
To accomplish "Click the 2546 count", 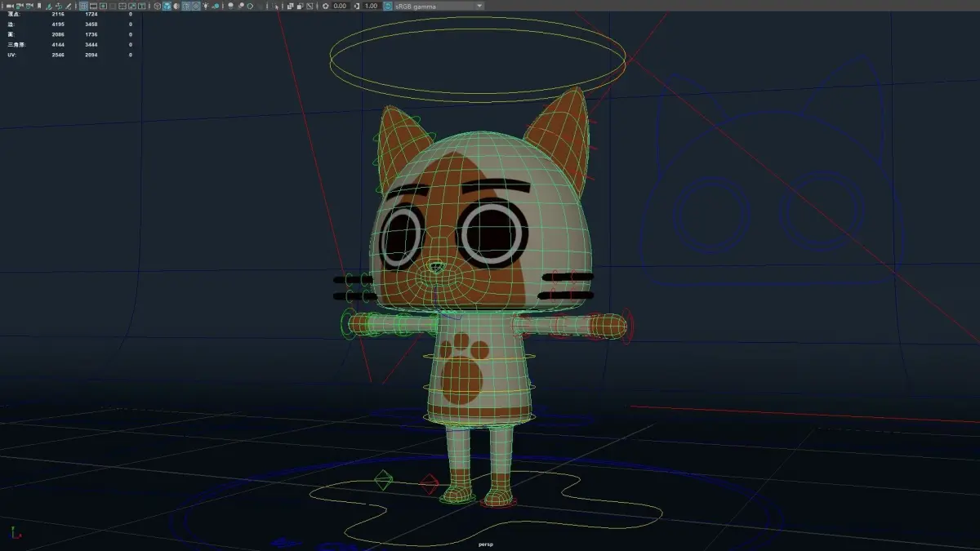I will click(x=56, y=54).
